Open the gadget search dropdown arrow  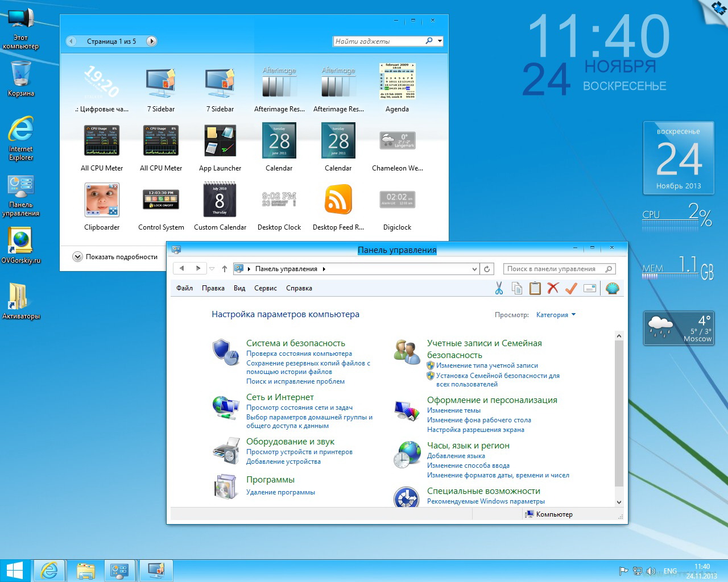(440, 41)
